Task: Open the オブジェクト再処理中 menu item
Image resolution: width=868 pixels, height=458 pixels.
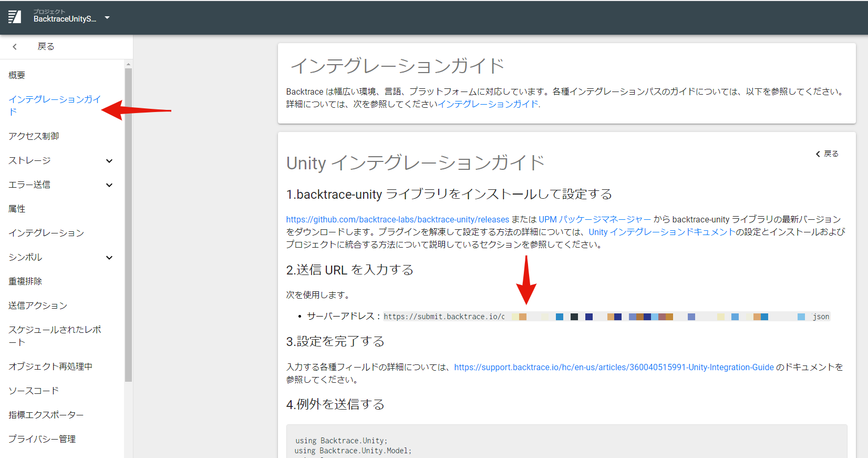Action: (50, 367)
